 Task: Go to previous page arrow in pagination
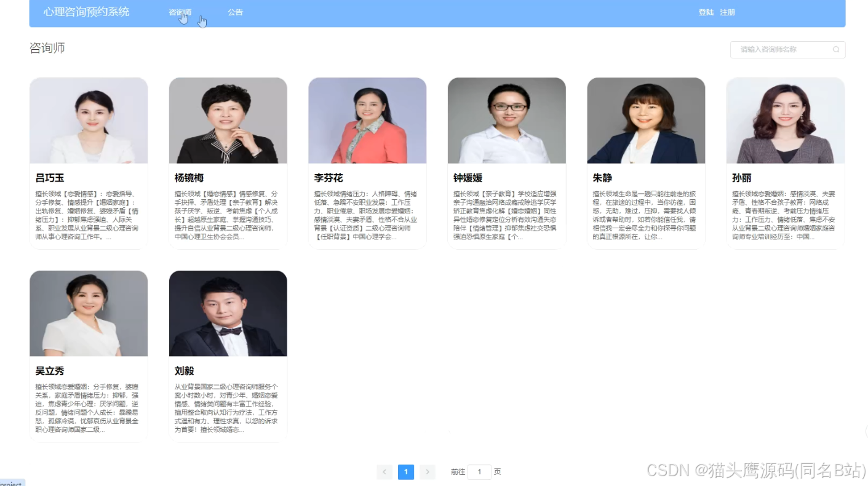pyautogui.click(x=385, y=472)
